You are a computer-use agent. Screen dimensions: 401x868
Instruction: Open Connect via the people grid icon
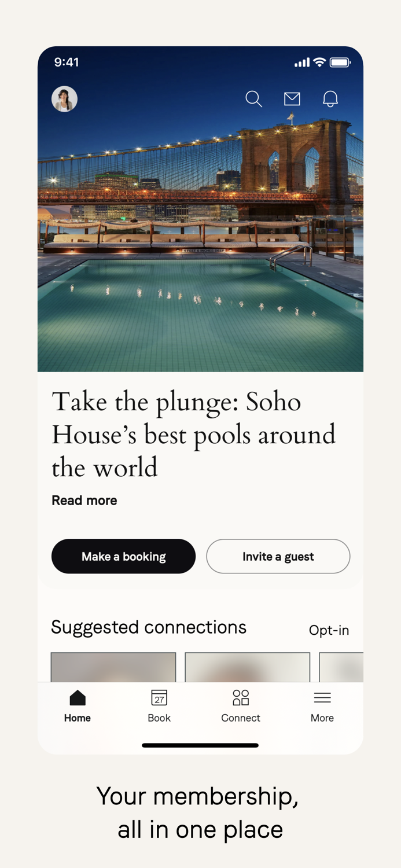[x=240, y=698]
